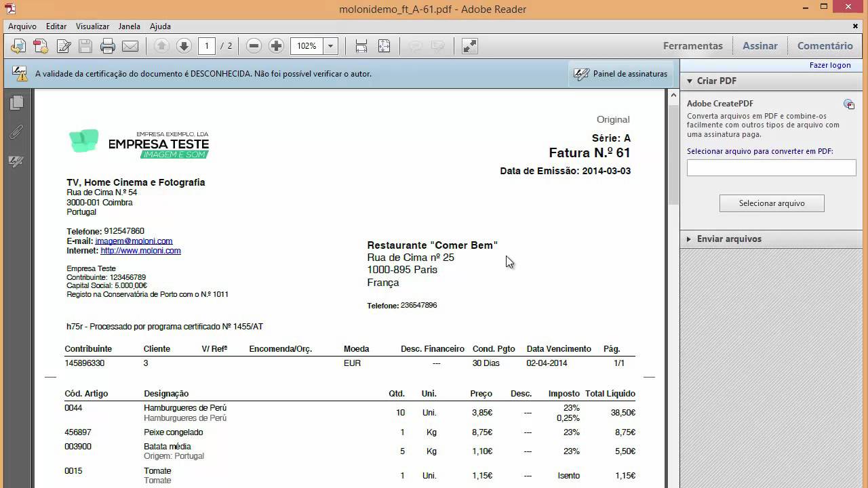Image resolution: width=868 pixels, height=488 pixels.
Task: Click the Zoom out minus button
Action: tap(254, 46)
